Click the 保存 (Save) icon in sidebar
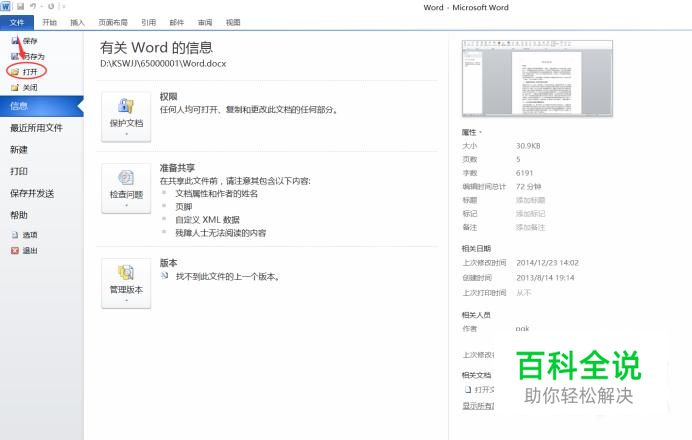Screen dimensions: 692x440 (14, 41)
